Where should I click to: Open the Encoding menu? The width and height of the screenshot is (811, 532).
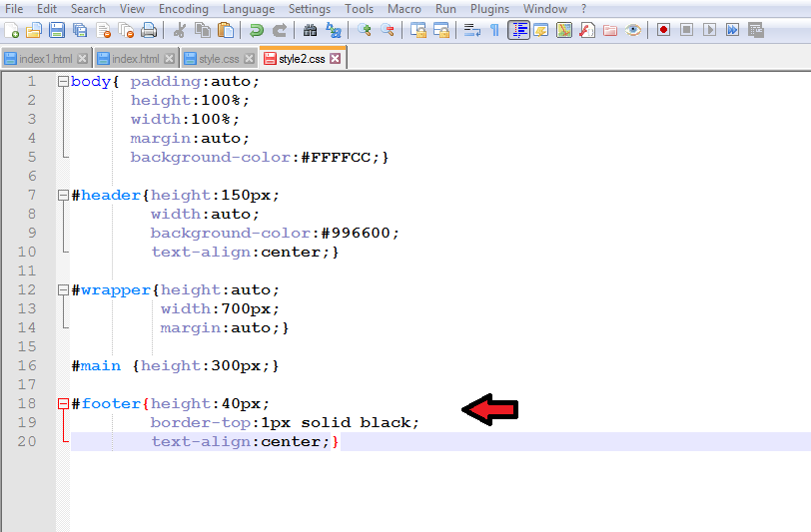pos(183,9)
